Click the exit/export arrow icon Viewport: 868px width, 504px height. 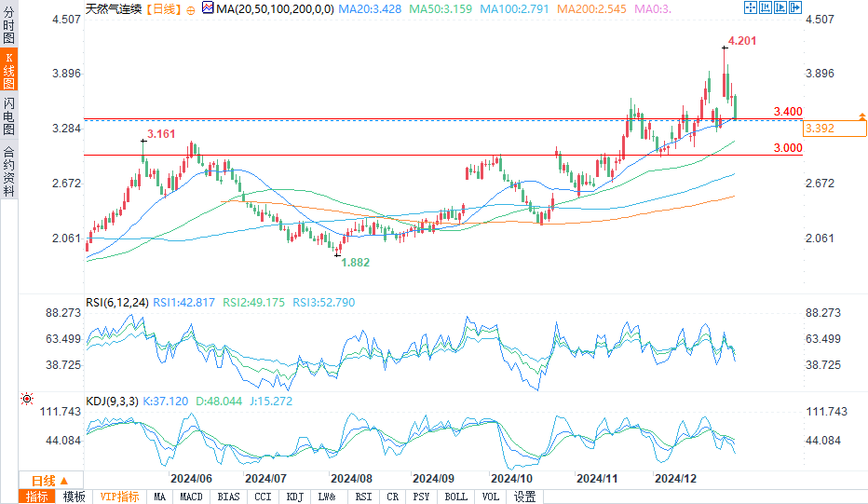[x=795, y=7]
